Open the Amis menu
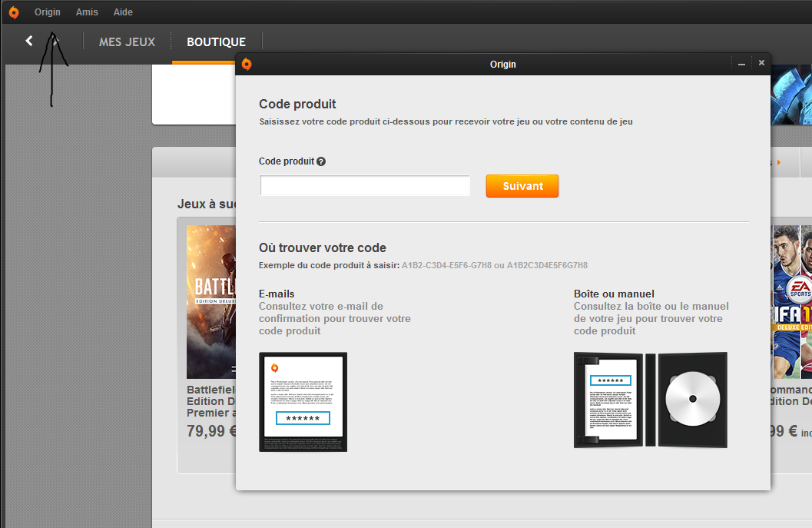The image size is (812, 528). 87,12
